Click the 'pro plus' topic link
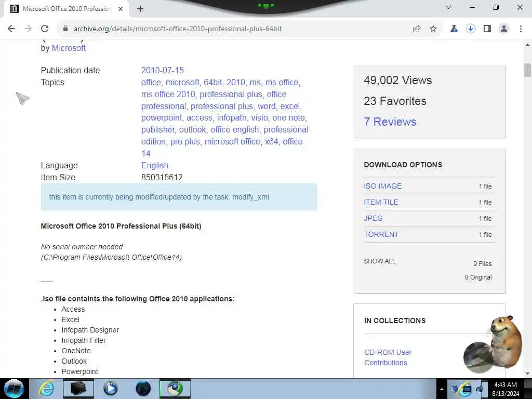This screenshot has width=532, height=399. tap(185, 141)
